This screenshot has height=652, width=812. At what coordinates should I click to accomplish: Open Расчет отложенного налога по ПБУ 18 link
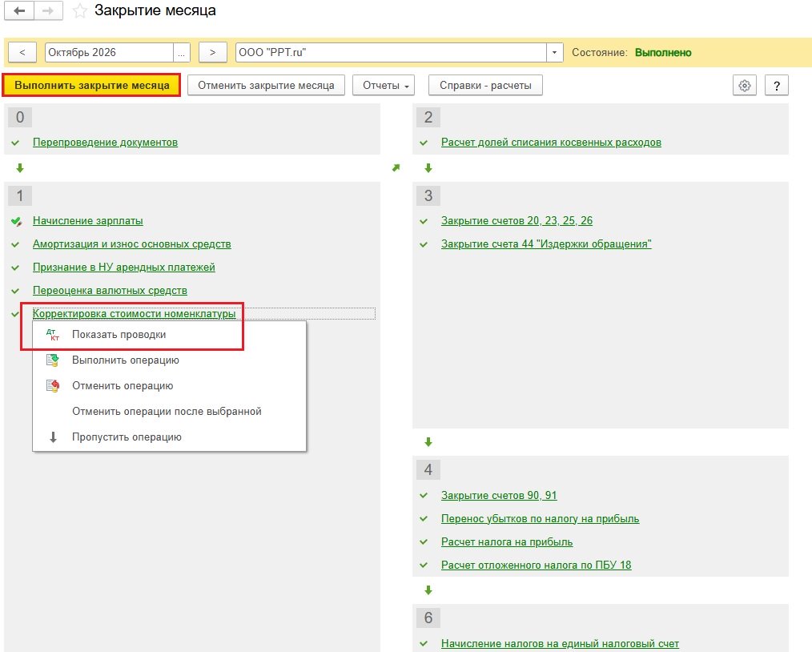coord(536,565)
